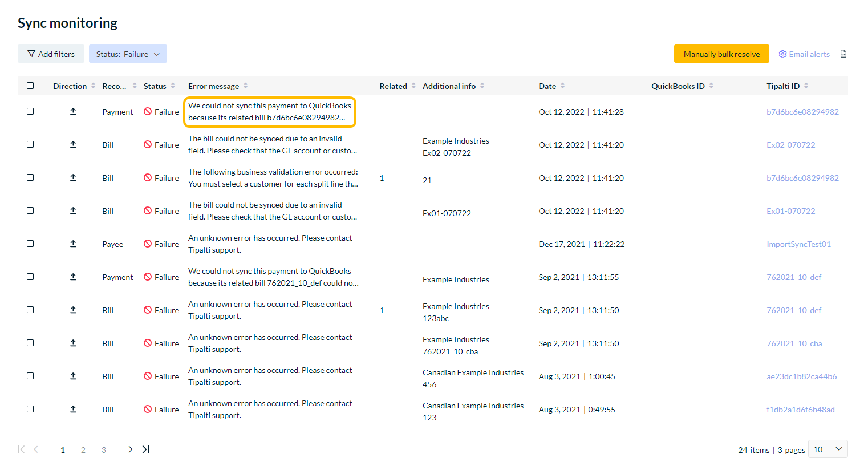868x474 pixels.
Task: Check the box for the Payee failure row
Action: pos(30,244)
